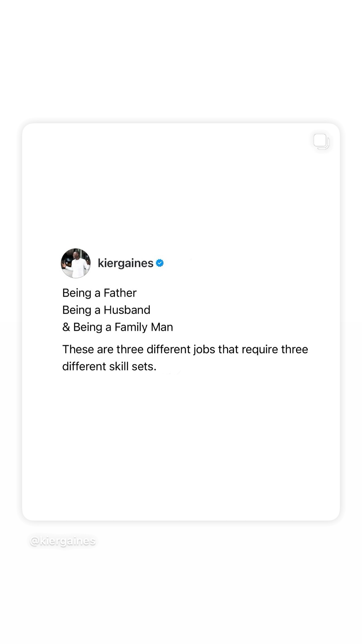
Task: Click the blue verified badge
Action: pos(160,263)
